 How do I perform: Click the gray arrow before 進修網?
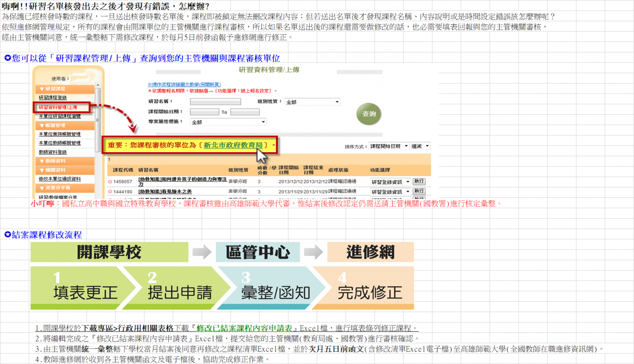(x=313, y=252)
